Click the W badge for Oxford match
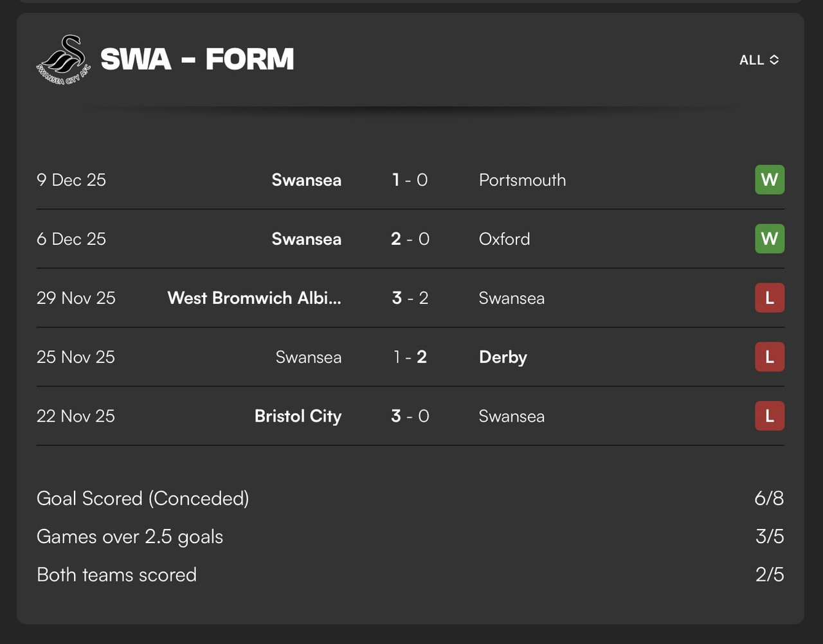 (x=770, y=239)
